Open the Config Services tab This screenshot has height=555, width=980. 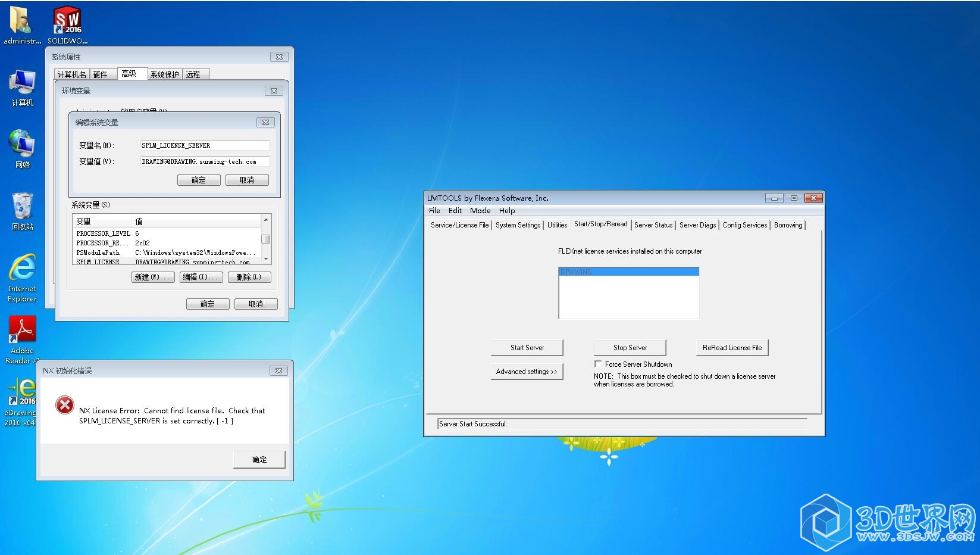pos(745,225)
